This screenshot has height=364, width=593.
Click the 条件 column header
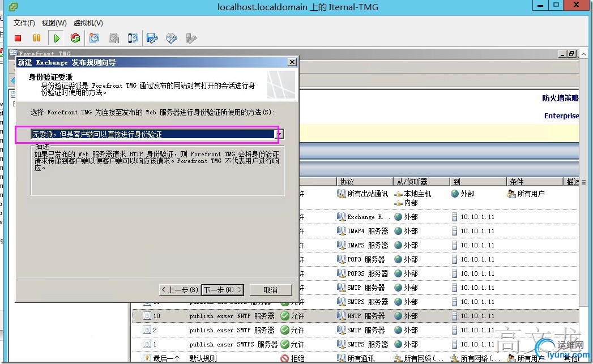pos(535,182)
